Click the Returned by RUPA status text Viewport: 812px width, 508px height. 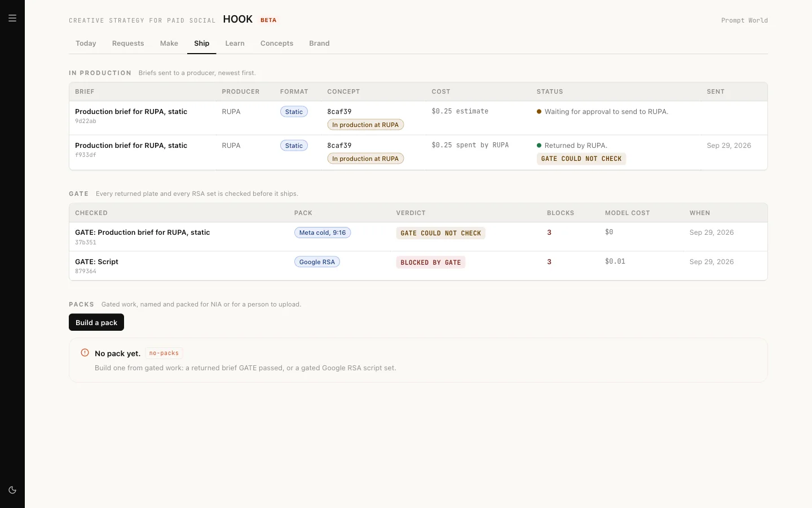(576, 146)
